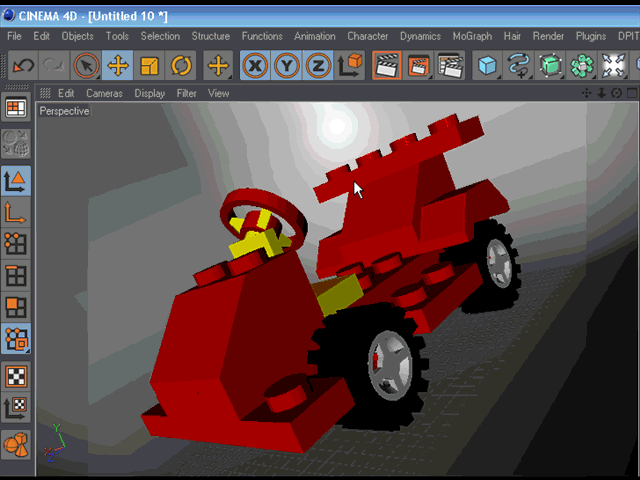The height and width of the screenshot is (480, 640).
Task: Toggle the X axis lock
Action: 255,65
